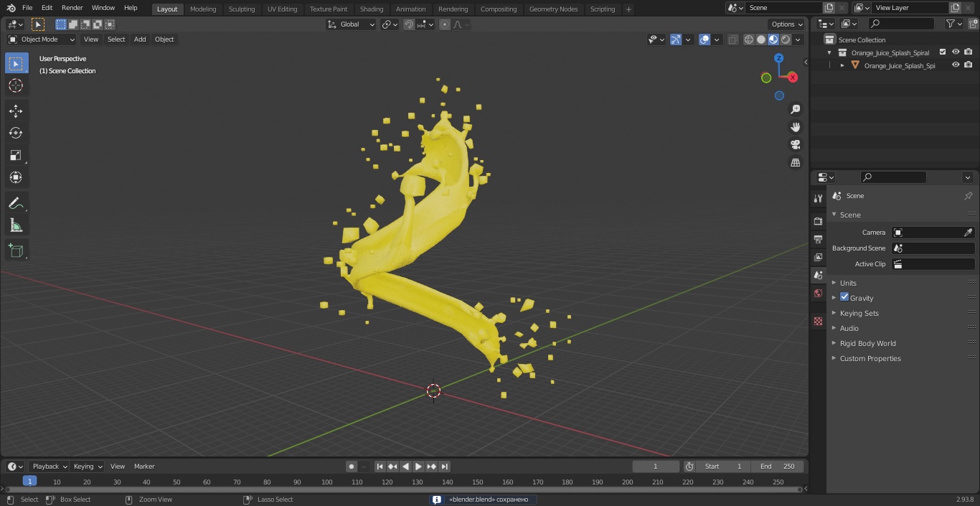Switch to wireframe viewport shading
The width and height of the screenshot is (980, 506).
click(749, 39)
